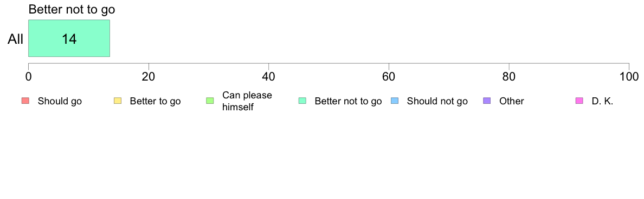The image size is (644, 199).
Task: Select the 100 axis tick label
Action: (629, 77)
